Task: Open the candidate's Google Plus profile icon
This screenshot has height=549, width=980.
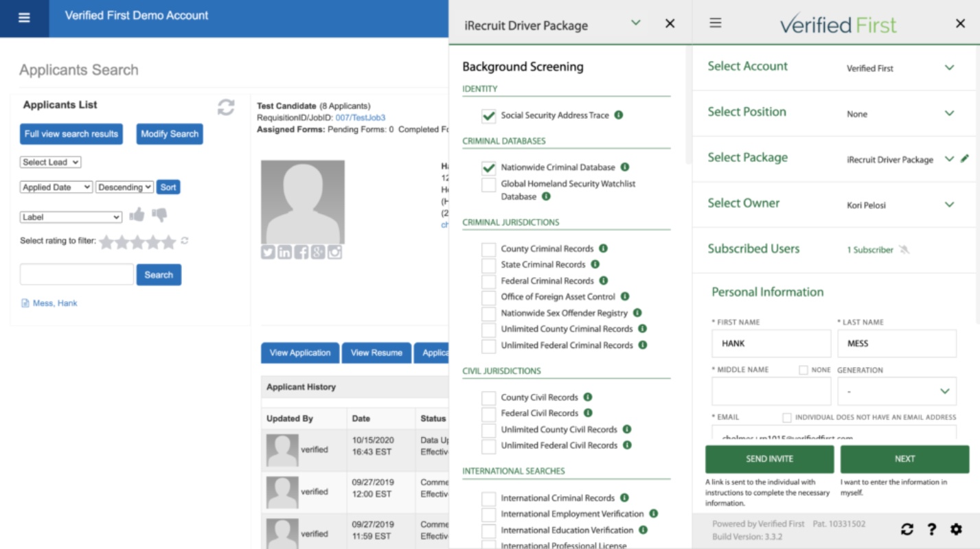Action: click(318, 252)
